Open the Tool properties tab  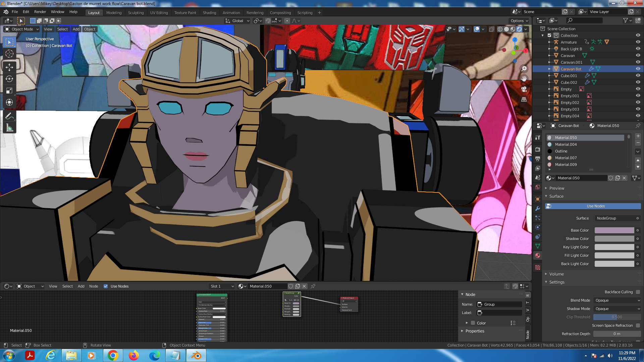tap(538, 137)
